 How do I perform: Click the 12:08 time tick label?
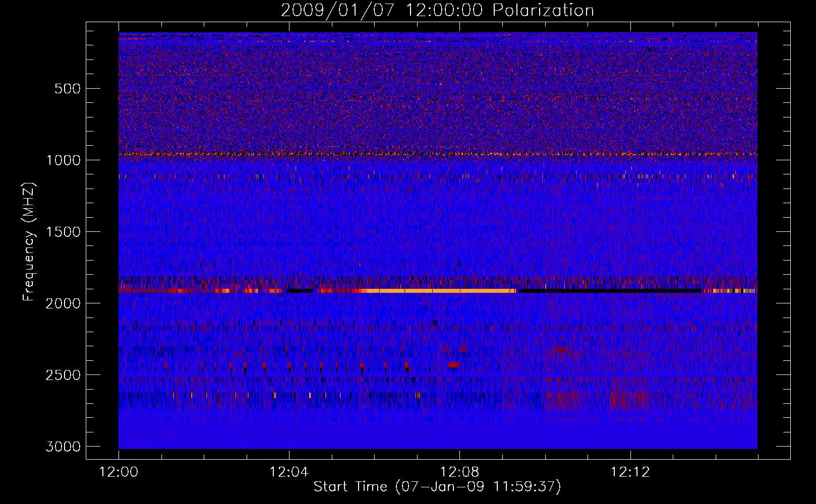pyautogui.click(x=459, y=472)
